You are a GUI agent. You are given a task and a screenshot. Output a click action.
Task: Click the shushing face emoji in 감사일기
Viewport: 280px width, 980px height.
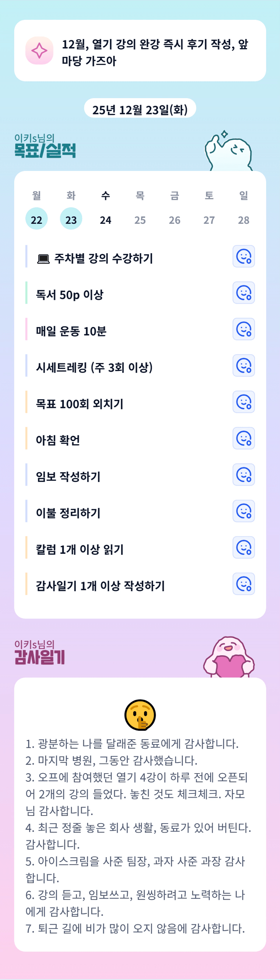coord(140,715)
